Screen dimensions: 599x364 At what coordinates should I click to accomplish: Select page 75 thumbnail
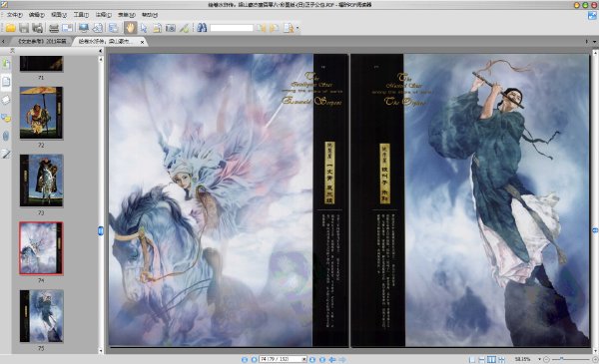click(41, 316)
